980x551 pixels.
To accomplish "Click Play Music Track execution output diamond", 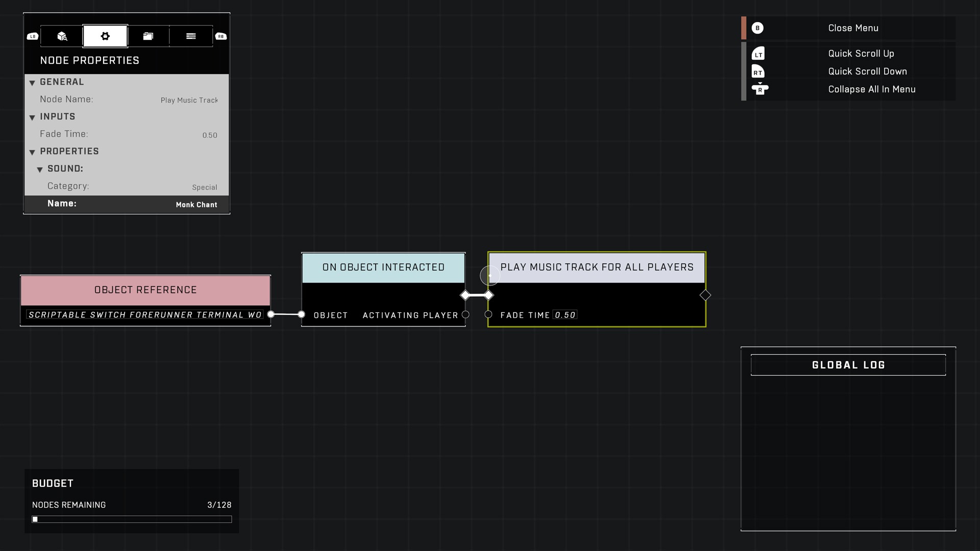I will pyautogui.click(x=705, y=295).
